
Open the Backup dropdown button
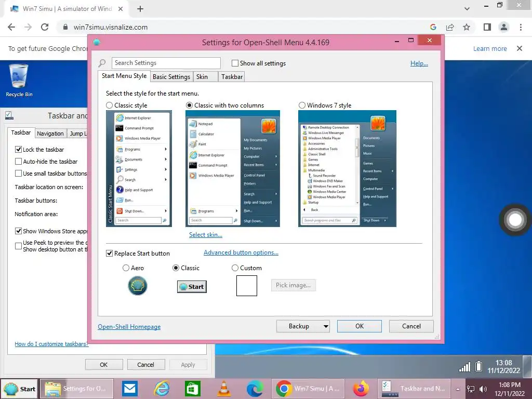pos(303,326)
